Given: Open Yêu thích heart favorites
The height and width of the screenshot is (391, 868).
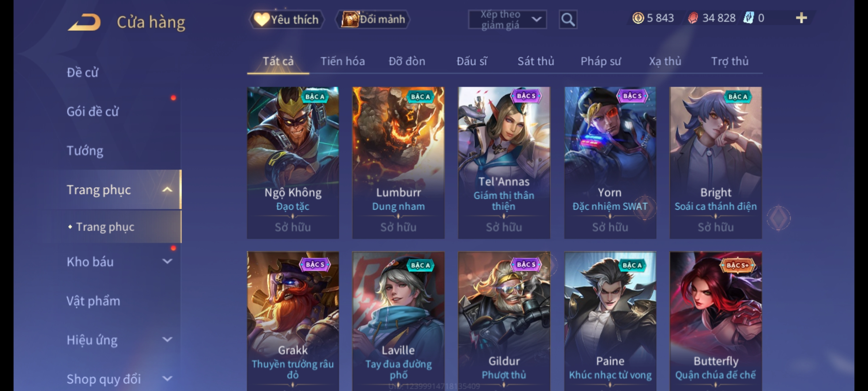Looking at the screenshot, I should 286,20.
